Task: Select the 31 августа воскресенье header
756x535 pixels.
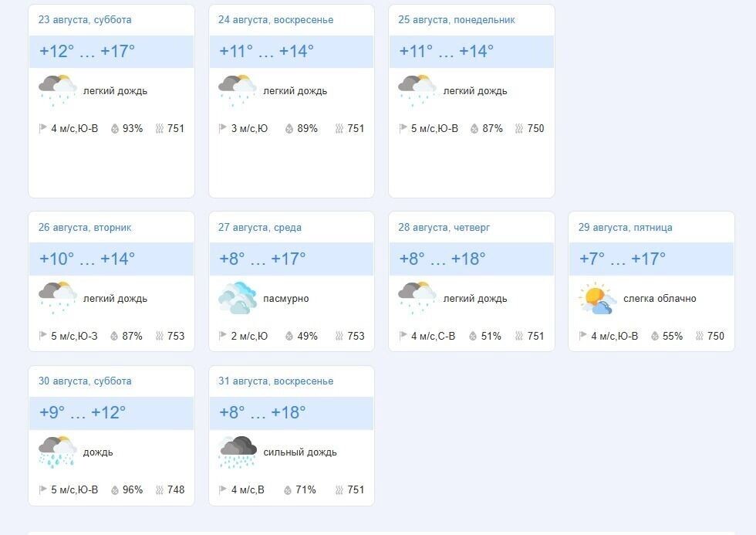Action: click(275, 381)
